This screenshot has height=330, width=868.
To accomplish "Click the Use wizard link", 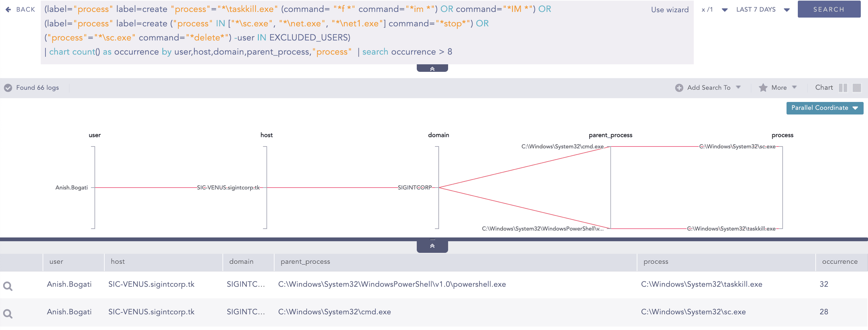I will (x=670, y=9).
